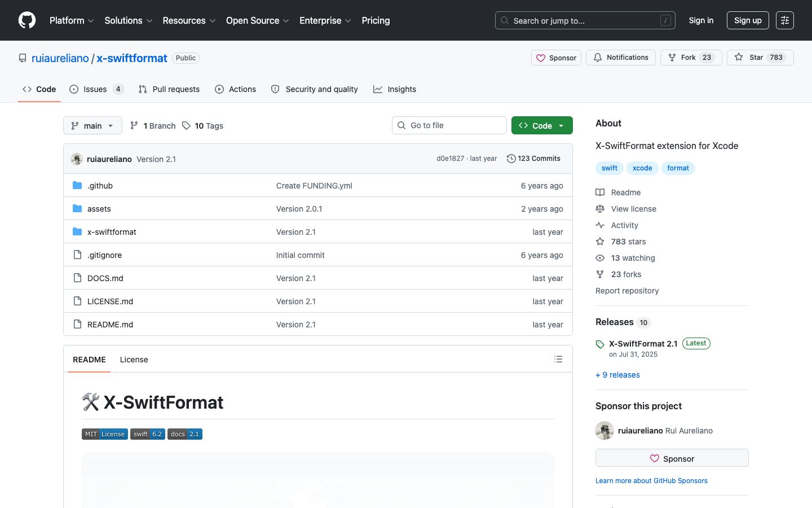812x508 pixels.
Task: Open the Activity link
Action: 617,225
